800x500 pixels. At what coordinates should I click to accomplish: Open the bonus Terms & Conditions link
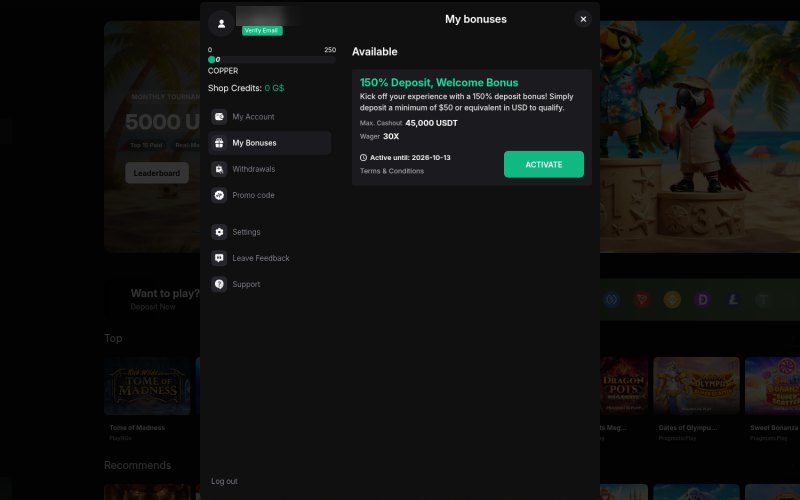(392, 171)
